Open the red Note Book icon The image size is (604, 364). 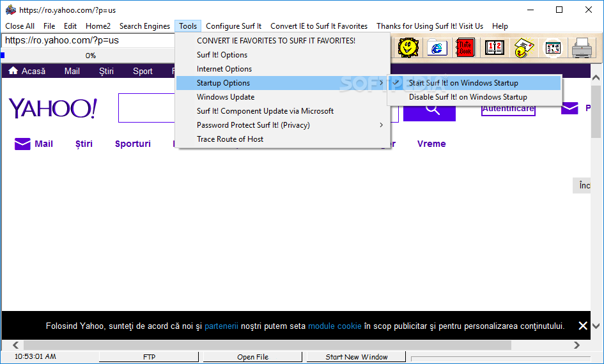coord(465,48)
